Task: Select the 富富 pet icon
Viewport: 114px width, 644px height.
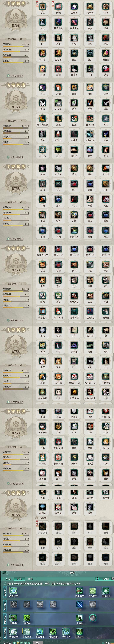Action: (42, 7)
